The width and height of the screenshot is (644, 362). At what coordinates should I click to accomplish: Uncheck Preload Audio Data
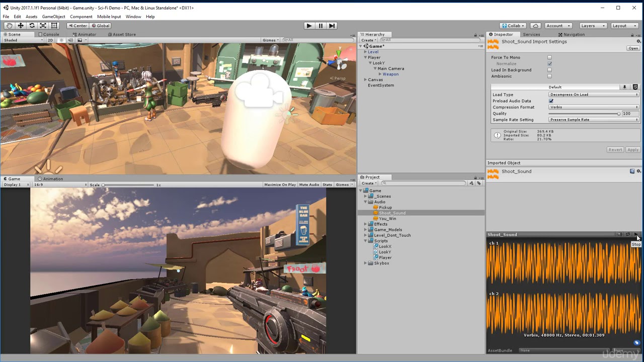point(551,101)
